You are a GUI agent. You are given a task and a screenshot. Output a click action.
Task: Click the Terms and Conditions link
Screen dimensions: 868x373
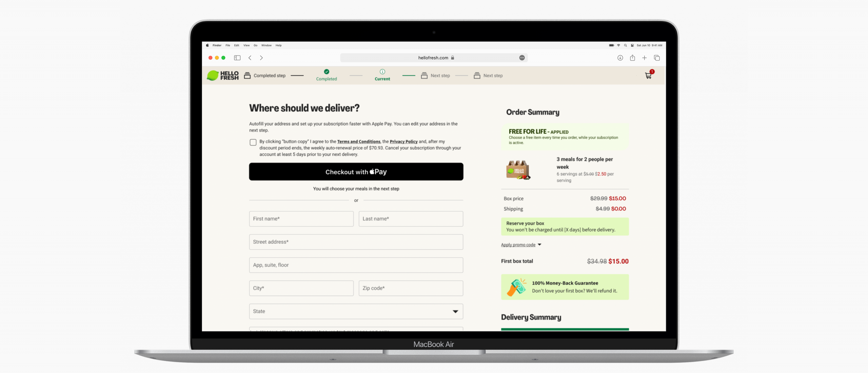point(358,142)
